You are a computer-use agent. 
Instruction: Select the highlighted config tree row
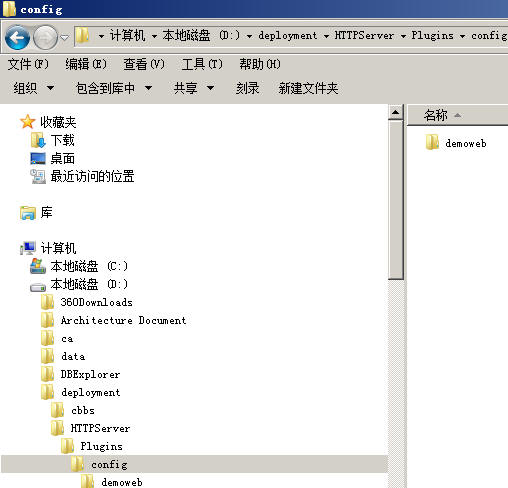(x=195, y=464)
